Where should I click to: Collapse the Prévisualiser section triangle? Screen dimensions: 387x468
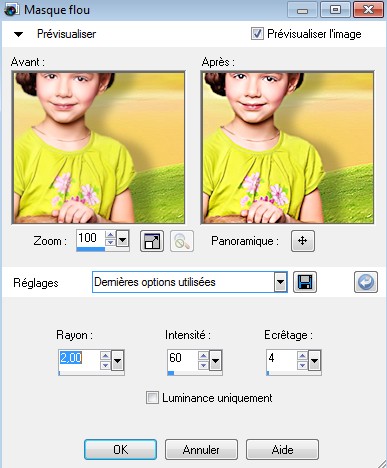[x=19, y=34]
